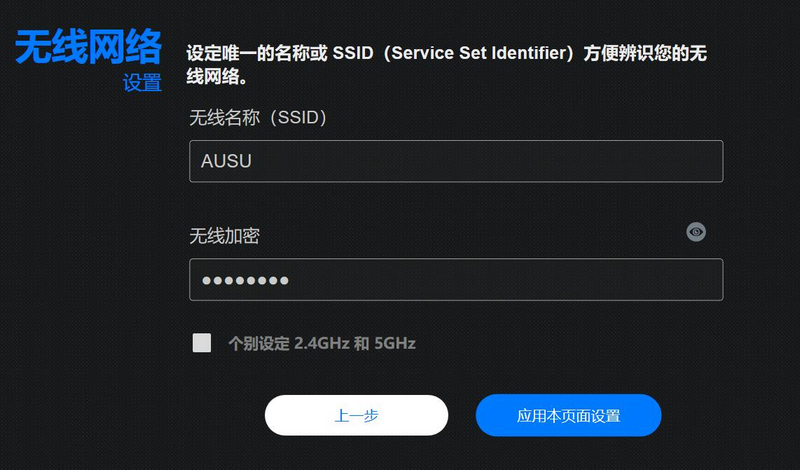Click the 线网络。 second description line
This screenshot has height=470, width=800.
click(217, 77)
